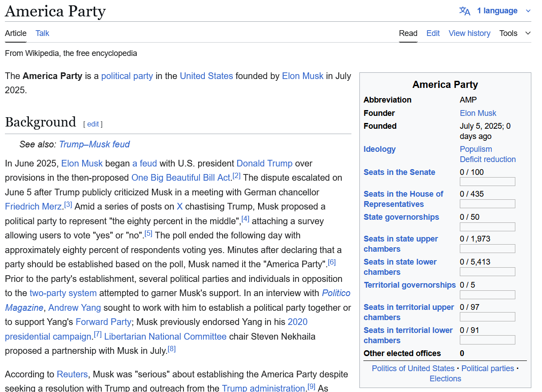Open Elon Musk link in intro sentence
Viewport: 542px width, 392px height.
[x=303, y=76]
